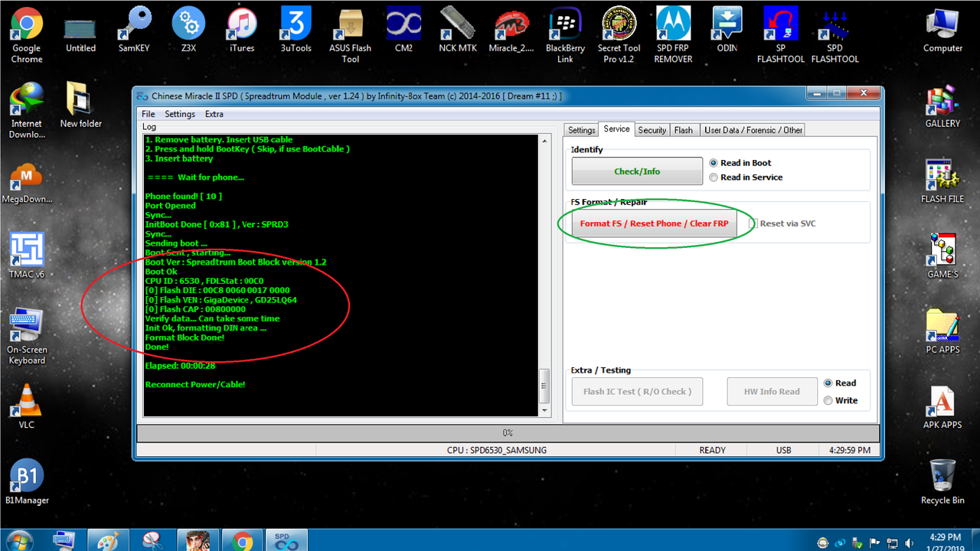Open the SPD FRP REMOVER shortcut
The image size is (980, 551).
674,34
